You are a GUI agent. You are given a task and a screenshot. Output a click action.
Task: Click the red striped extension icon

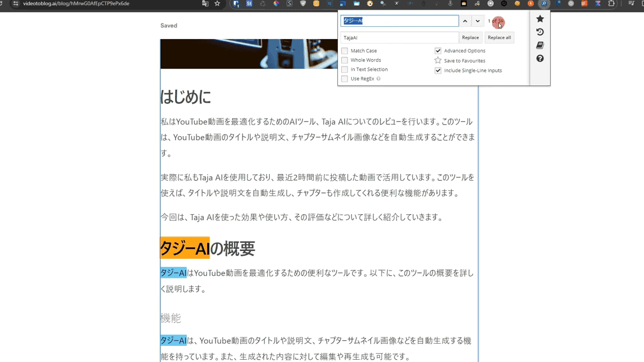(584, 3)
